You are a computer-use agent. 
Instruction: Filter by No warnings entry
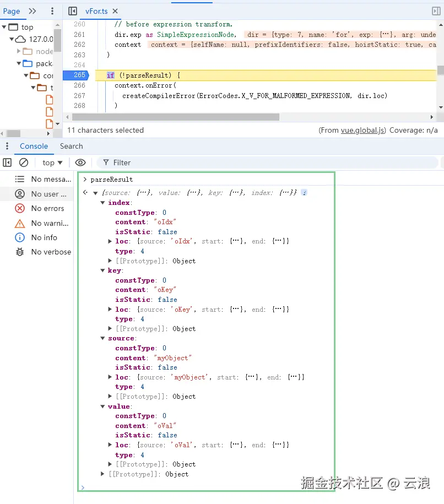click(x=37, y=223)
